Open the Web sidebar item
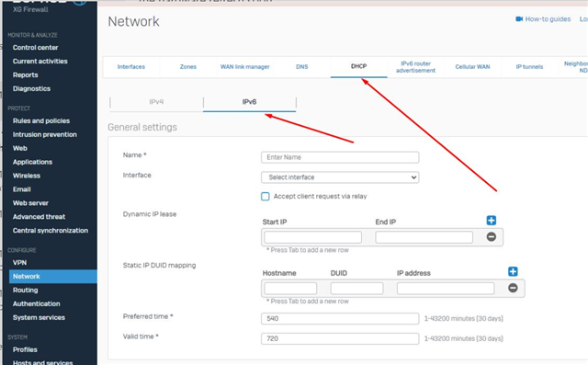 [20, 148]
